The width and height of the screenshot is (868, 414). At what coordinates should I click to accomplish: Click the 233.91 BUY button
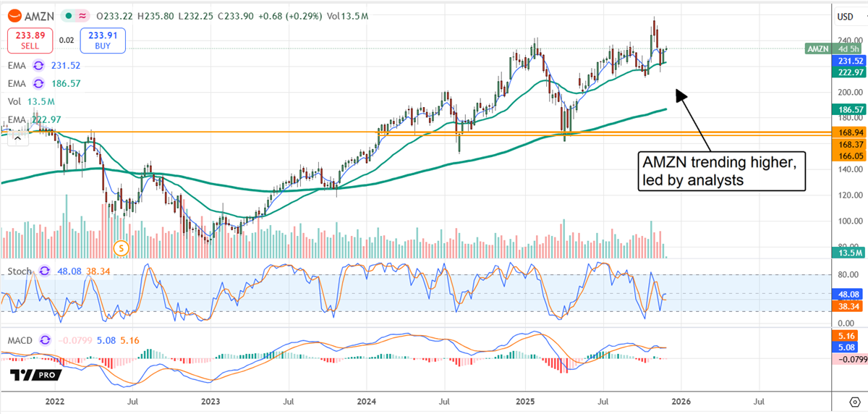coord(103,40)
